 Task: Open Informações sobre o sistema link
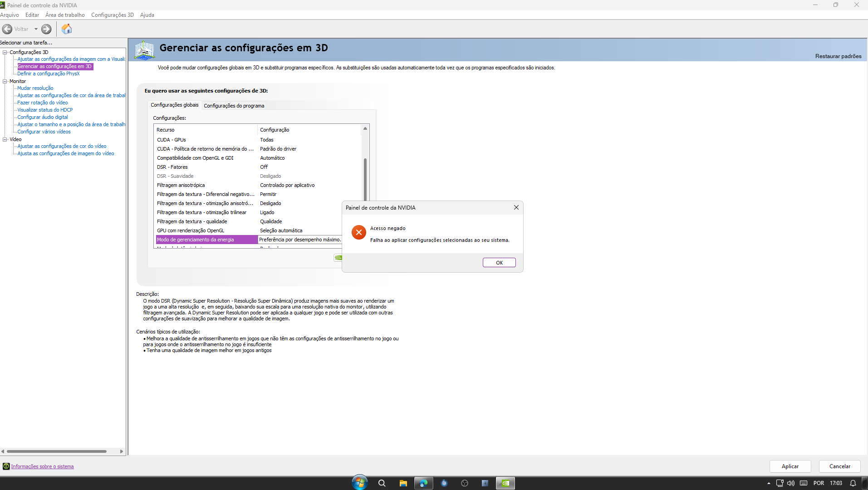click(x=42, y=466)
